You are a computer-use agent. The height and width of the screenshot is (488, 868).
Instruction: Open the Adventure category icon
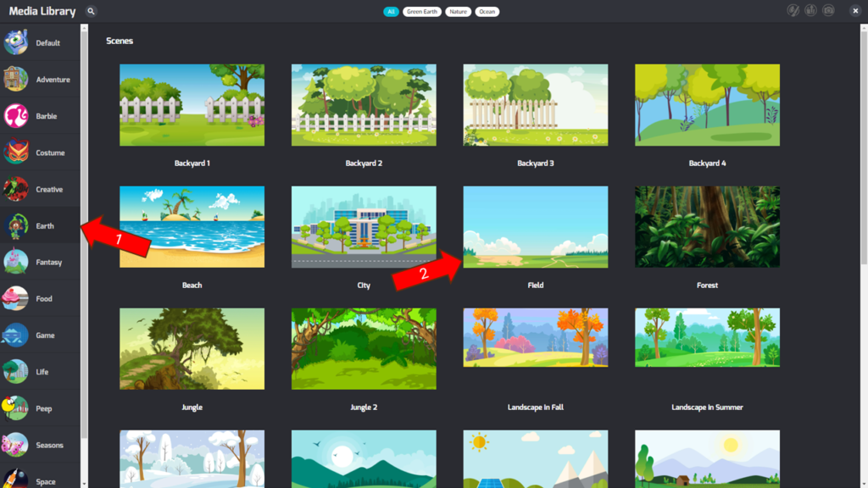(16, 80)
